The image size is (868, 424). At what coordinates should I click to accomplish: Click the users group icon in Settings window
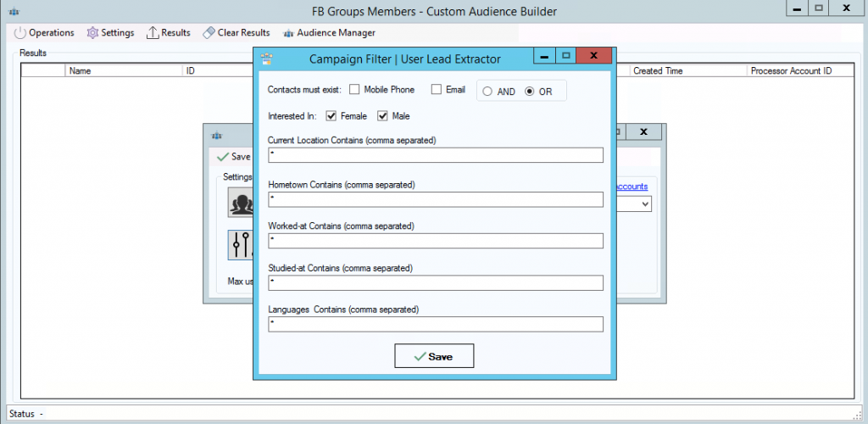click(x=242, y=203)
